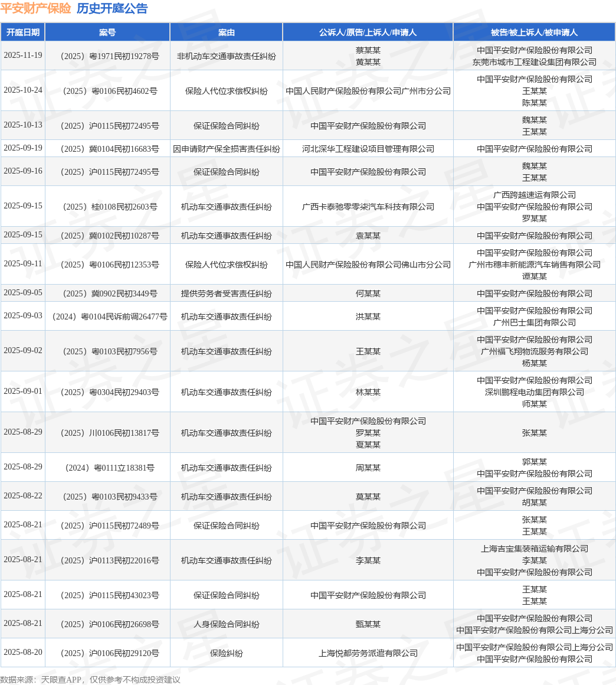Select the 案由 column header
The width and height of the screenshot is (616, 685).
click(226, 32)
